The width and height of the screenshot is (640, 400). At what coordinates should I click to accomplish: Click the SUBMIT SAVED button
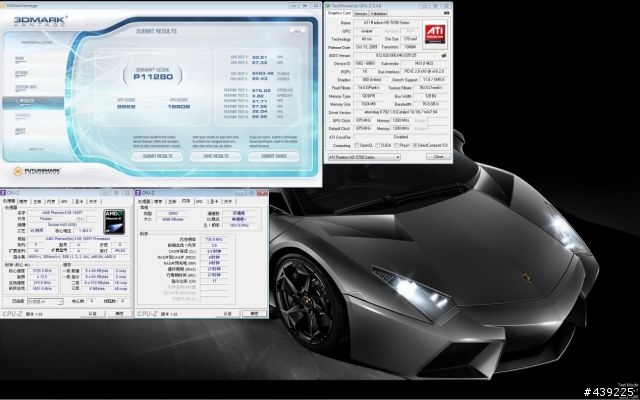pyautogui.click(x=273, y=156)
